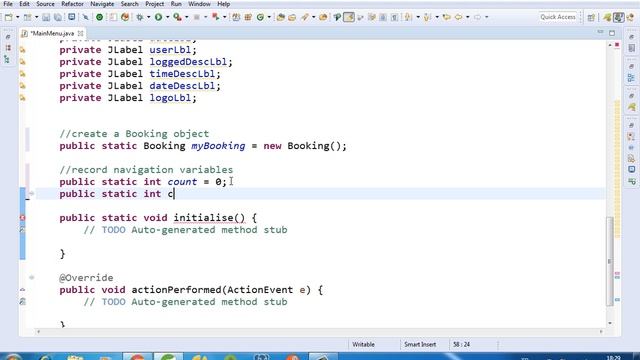The height and width of the screenshot is (360, 640).
Task: Expand the Run dropdown arrow
Action: point(167,17)
